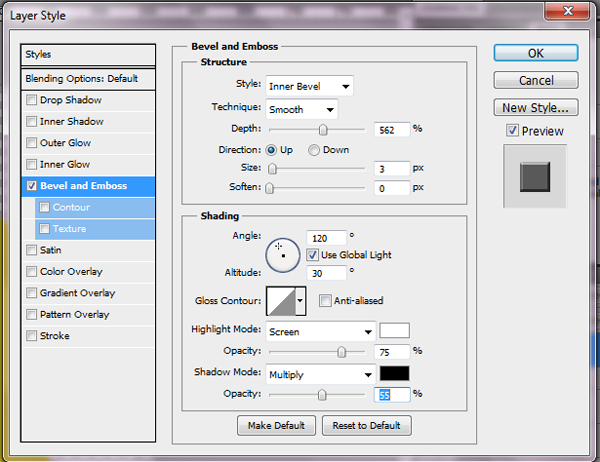This screenshot has height=462, width=600.
Task: Select the Down direction radio button
Action: click(x=314, y=150)
